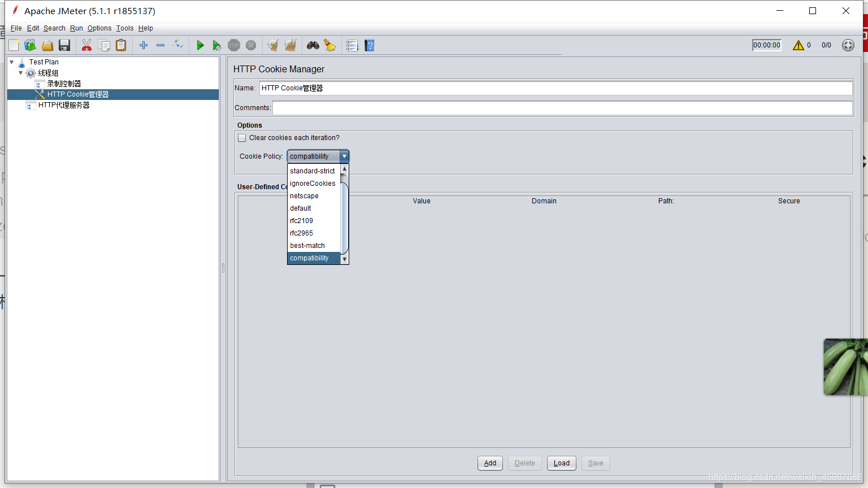868x488 pixels.
Task: Click the Save cookies button
Action: 596,463
